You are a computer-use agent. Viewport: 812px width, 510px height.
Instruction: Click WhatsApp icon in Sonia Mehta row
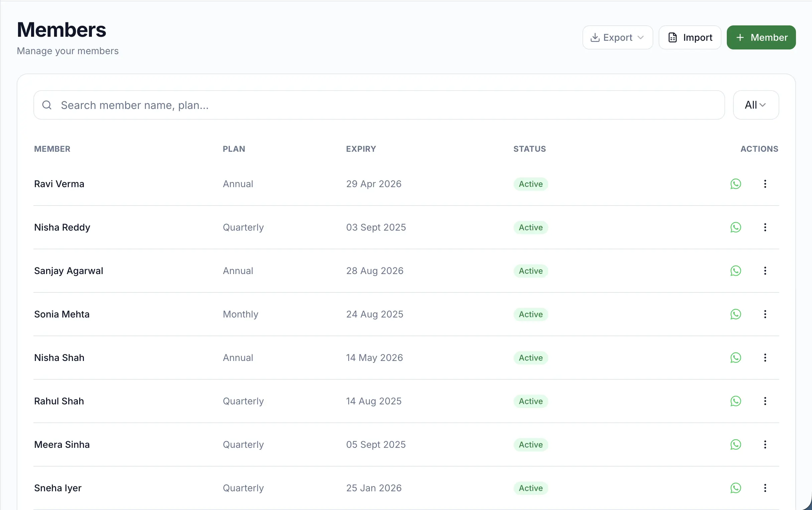coord(735,314)
